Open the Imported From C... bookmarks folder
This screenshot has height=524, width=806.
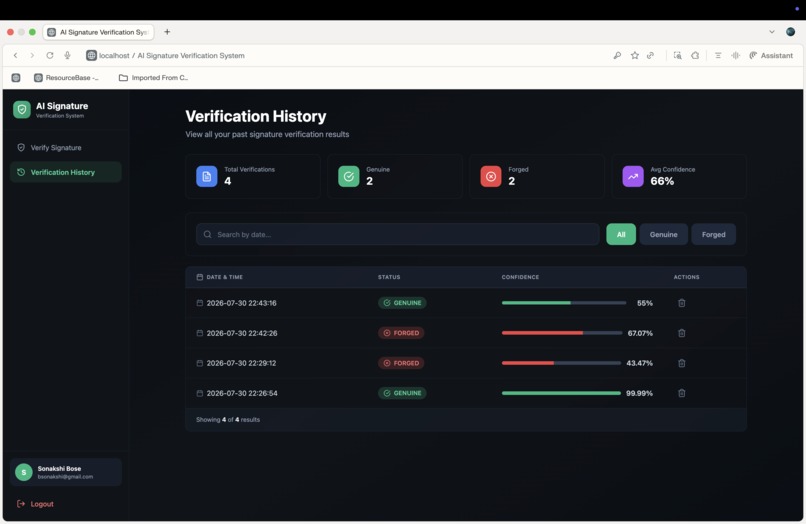[154, 78]
